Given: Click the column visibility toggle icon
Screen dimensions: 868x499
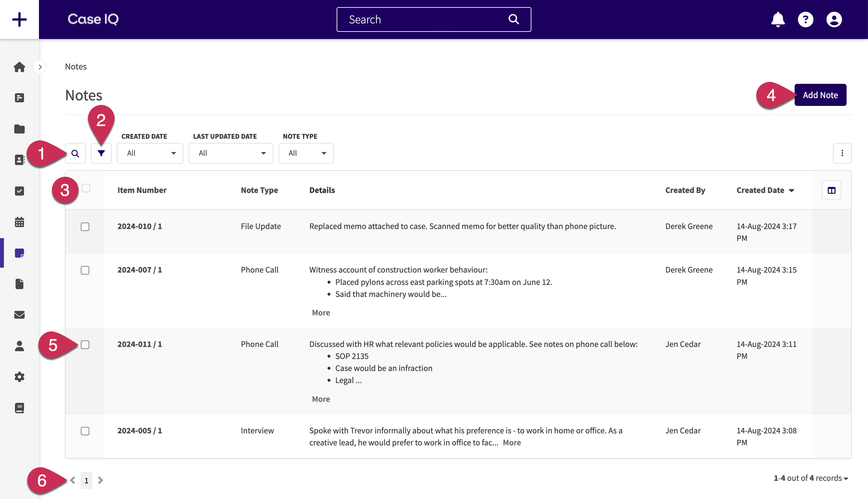Looking at the screenshot, I should tap(832, 190).
